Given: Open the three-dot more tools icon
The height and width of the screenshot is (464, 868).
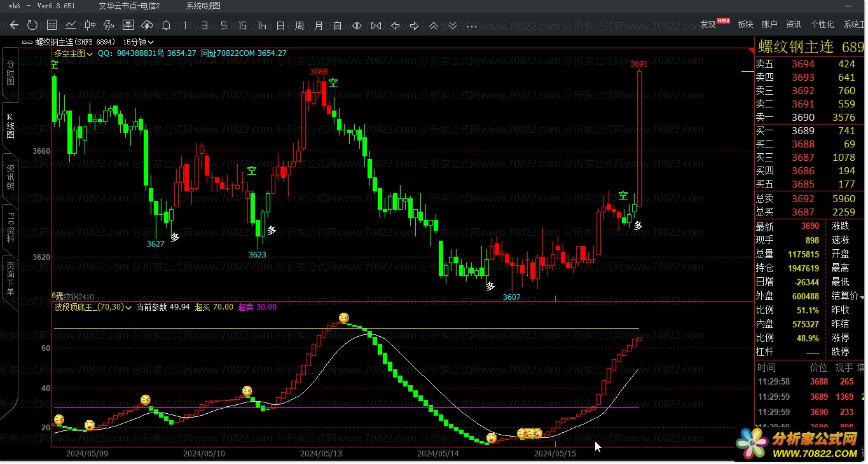Looking at the screenshot, I should (x=472, y=26).
